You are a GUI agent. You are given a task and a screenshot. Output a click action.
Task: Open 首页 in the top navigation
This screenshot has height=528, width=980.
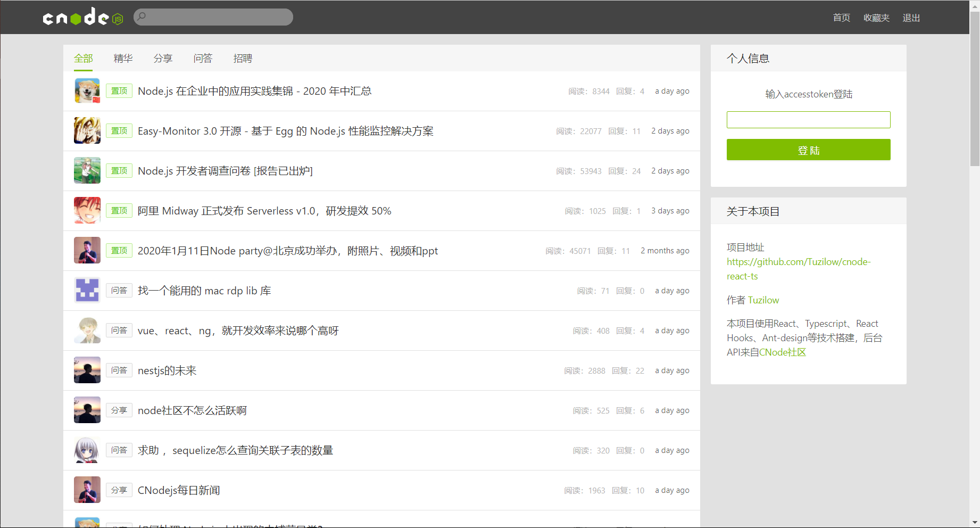point(841,18)
